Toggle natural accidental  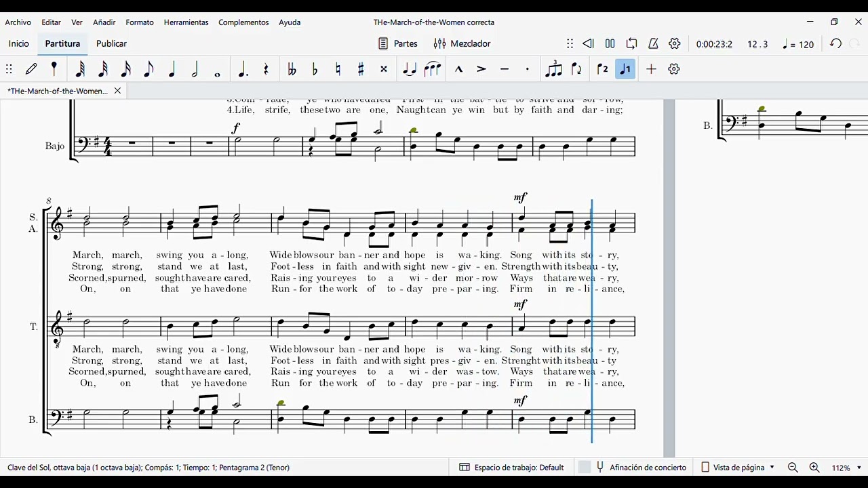coord(338,69)
